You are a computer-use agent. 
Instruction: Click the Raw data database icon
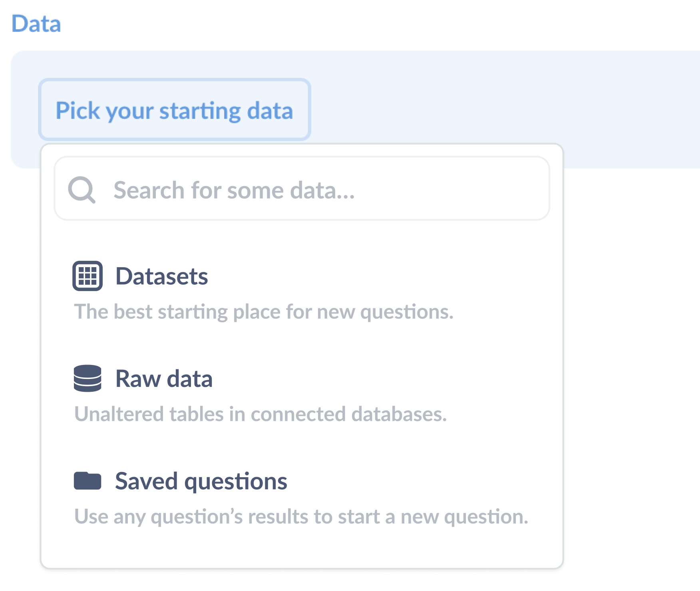[x=87, y=379]
